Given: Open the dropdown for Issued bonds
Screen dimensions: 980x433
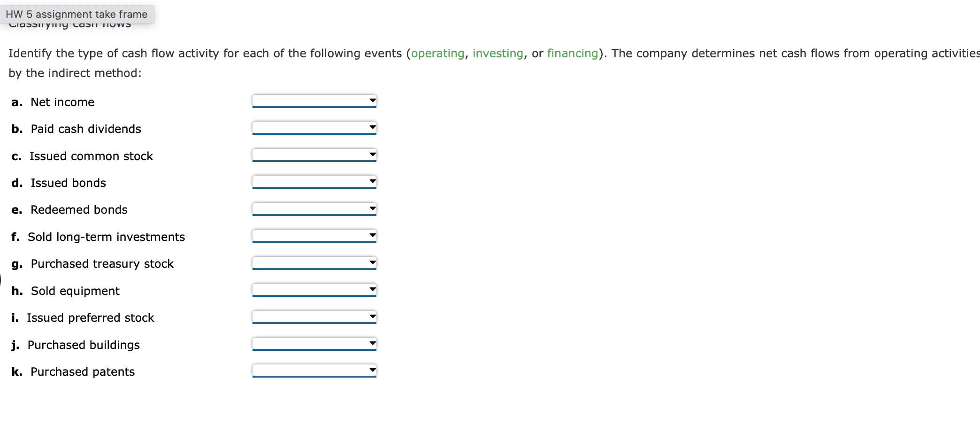Looking at the screenshot, I should [x=314, y=181].
